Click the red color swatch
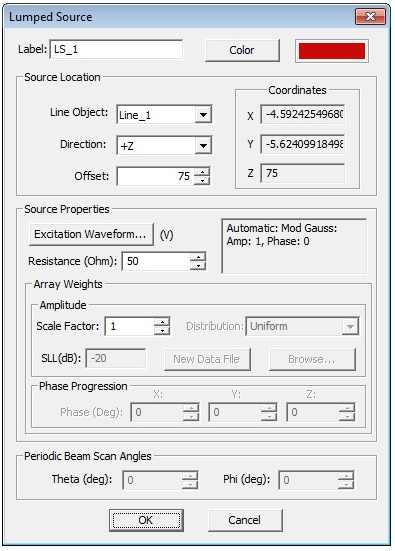Viewport: 395px width, 551px height. tap(332, 51)
